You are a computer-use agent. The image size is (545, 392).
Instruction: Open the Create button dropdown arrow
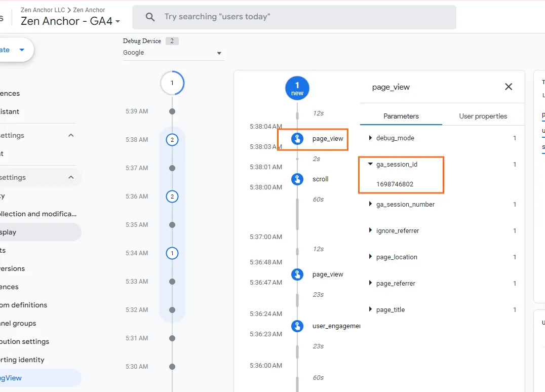[22, 50]
